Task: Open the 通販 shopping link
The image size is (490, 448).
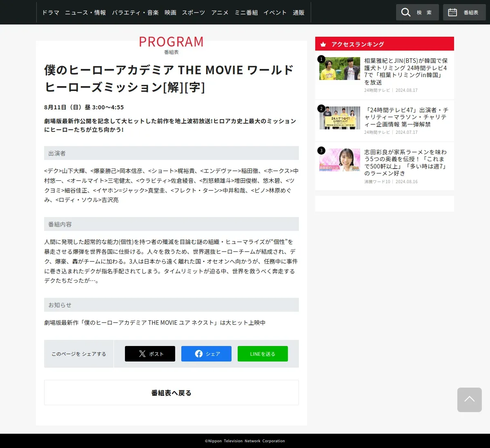Action: (298, 13)
